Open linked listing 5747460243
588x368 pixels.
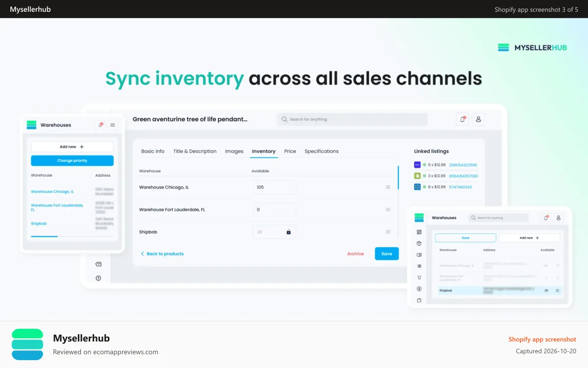coord(460,186)
